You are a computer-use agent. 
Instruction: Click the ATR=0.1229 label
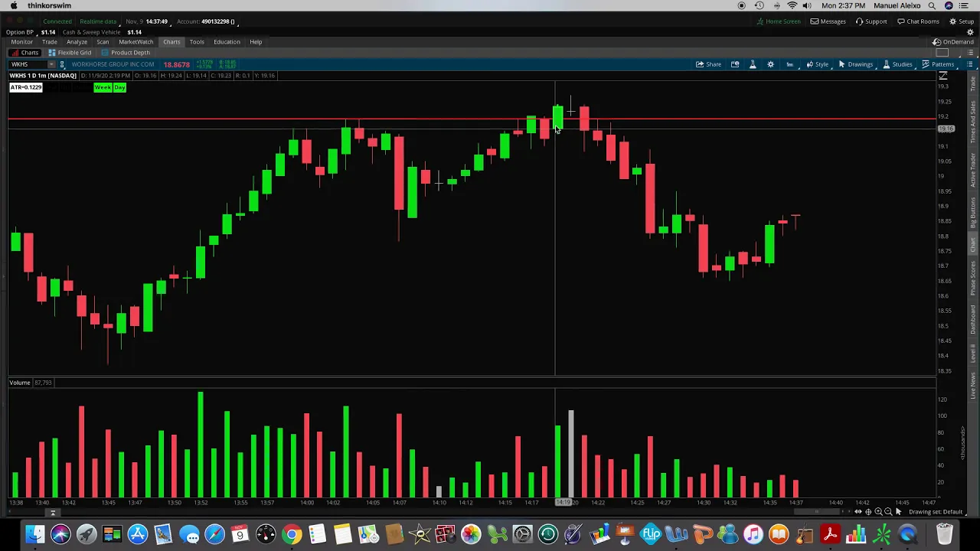(x=26, y=88)
